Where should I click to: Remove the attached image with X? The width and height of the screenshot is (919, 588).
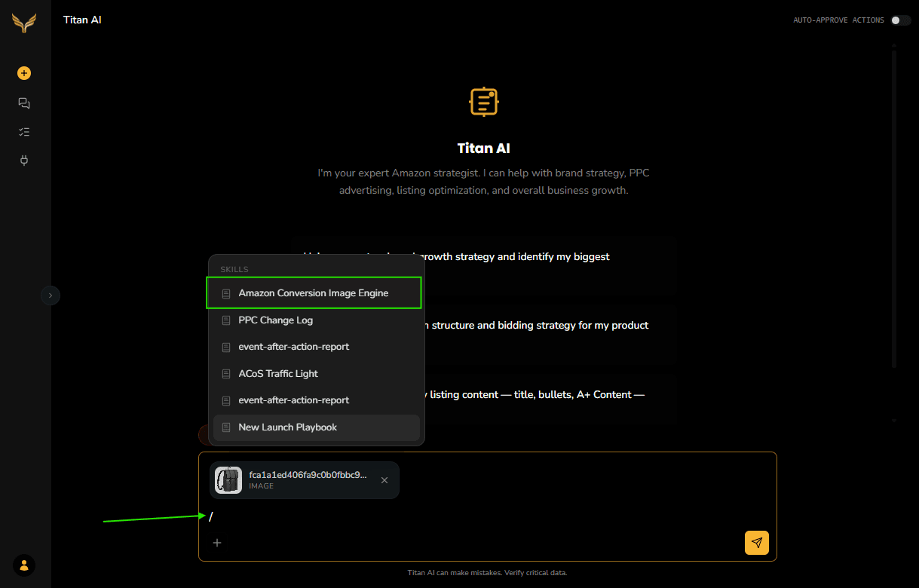point(384,480)
